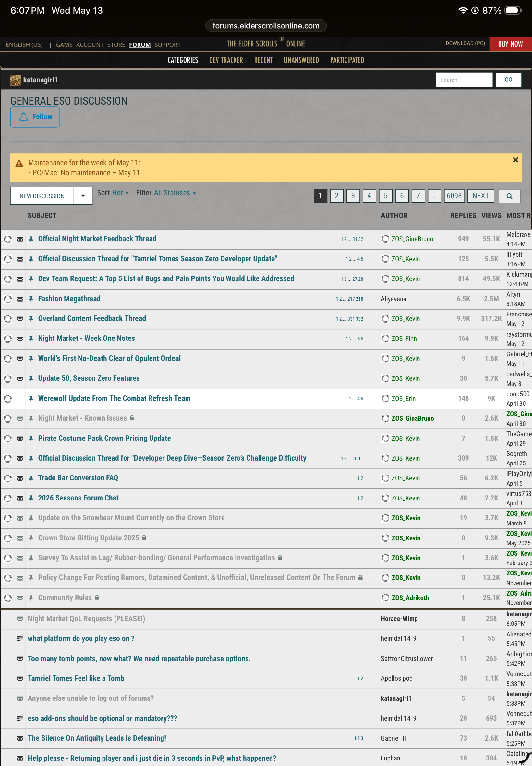Click the New Discussion button
The image size is (532, 766).
coord(42,196)
